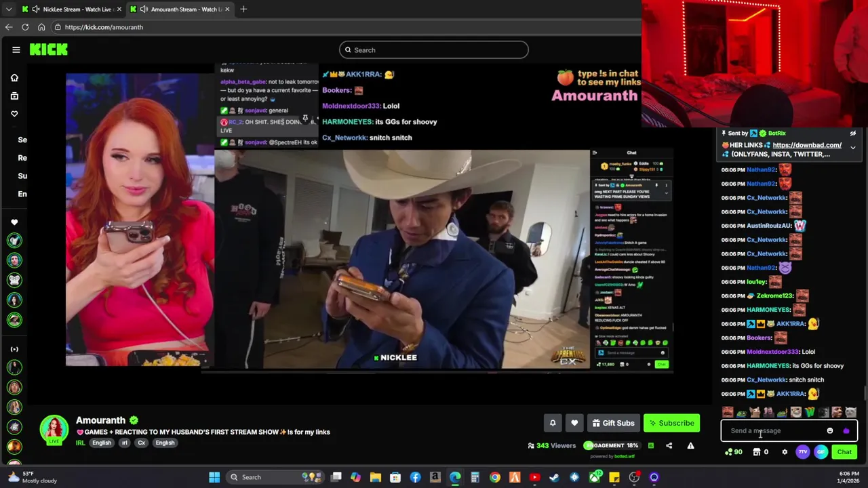Viewport: 868px width, 488px height.
Task: Open the botted.wtf link
Action: coord(625,456)
